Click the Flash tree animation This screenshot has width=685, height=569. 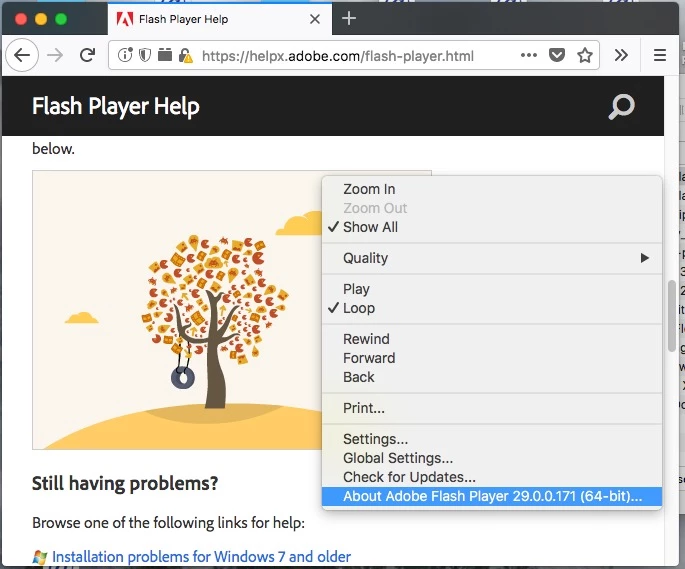tap(177, 310)
